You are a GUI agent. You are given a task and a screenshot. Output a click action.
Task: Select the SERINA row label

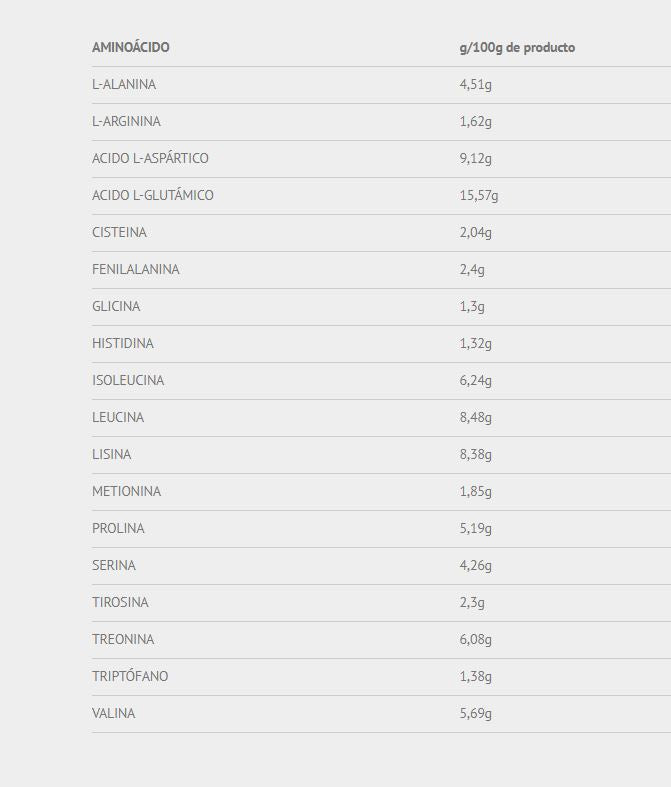click(114, 565)
